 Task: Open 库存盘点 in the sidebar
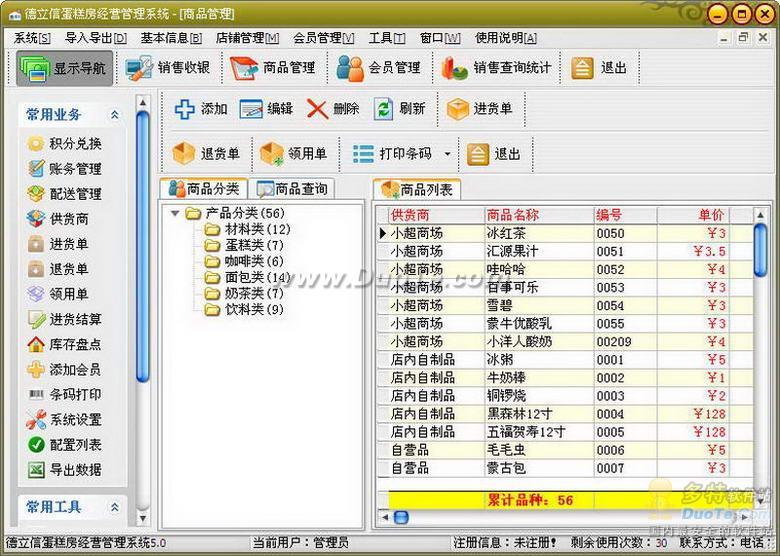point(65,344)
